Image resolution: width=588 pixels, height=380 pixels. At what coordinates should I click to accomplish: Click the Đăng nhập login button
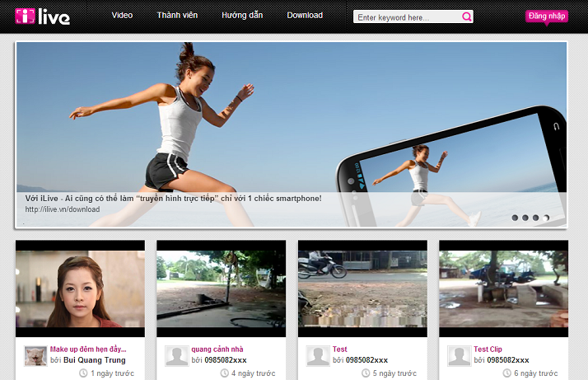click(x=547, y=16)
